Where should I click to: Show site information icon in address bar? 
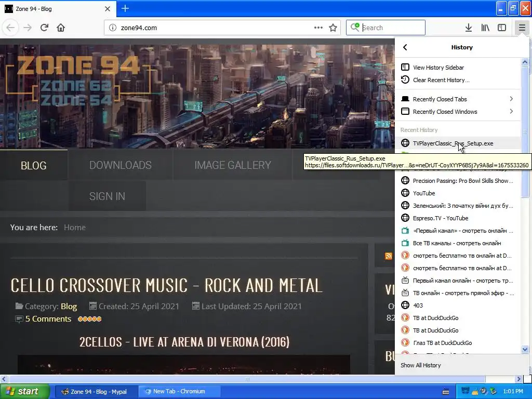tap(113, 28)
